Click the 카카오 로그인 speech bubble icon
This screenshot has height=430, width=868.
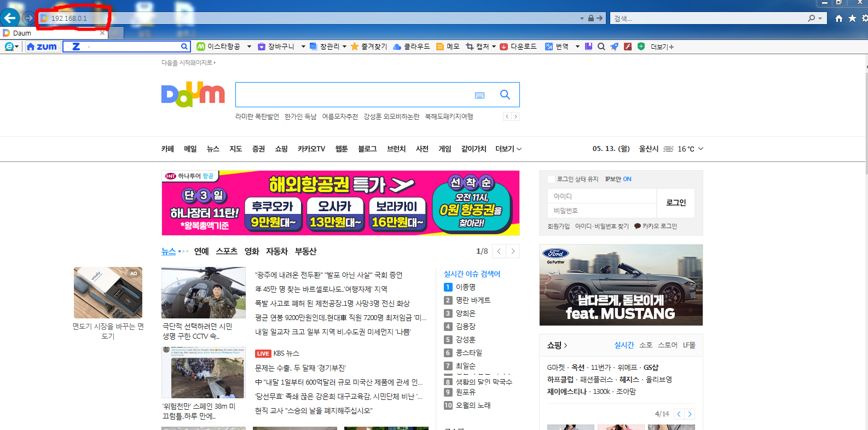point(637,226)
